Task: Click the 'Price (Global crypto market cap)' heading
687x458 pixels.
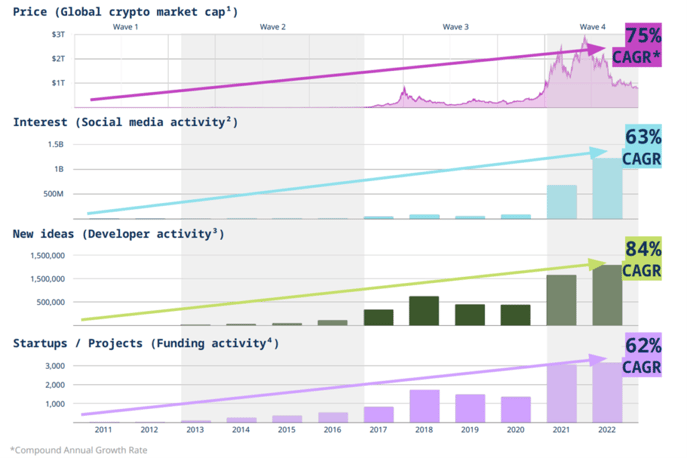Action: click(x=125, y=12)
